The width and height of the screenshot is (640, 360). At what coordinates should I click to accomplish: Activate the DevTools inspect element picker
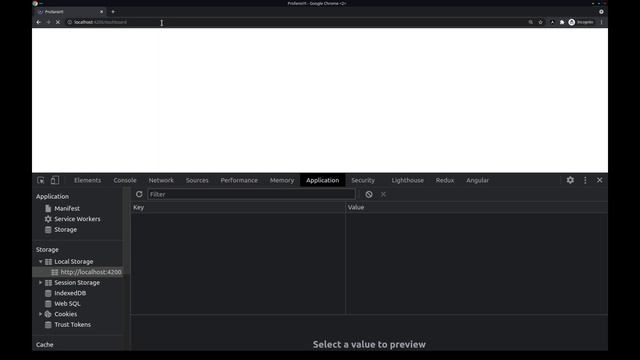pos(41,180)
